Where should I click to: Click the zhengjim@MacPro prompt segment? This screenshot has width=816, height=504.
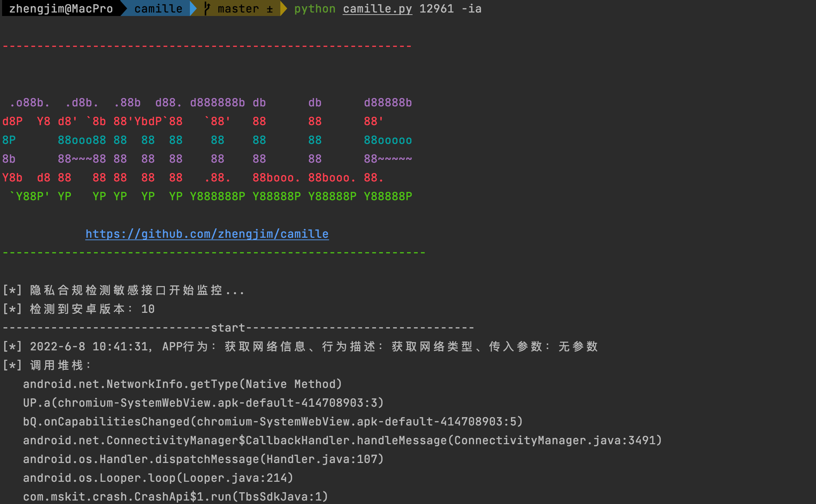[61, 9]
